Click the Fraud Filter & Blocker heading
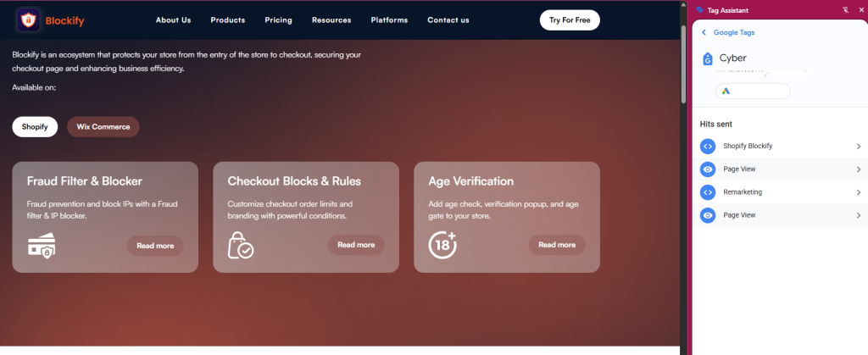Screen dimensions: 868x355 pos(85,180)
